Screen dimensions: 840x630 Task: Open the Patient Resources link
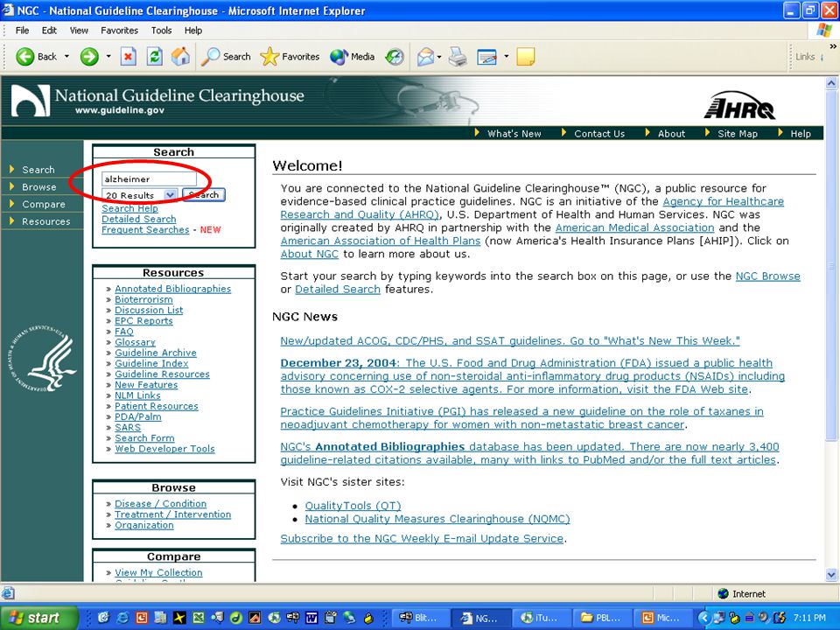(157, 407)
